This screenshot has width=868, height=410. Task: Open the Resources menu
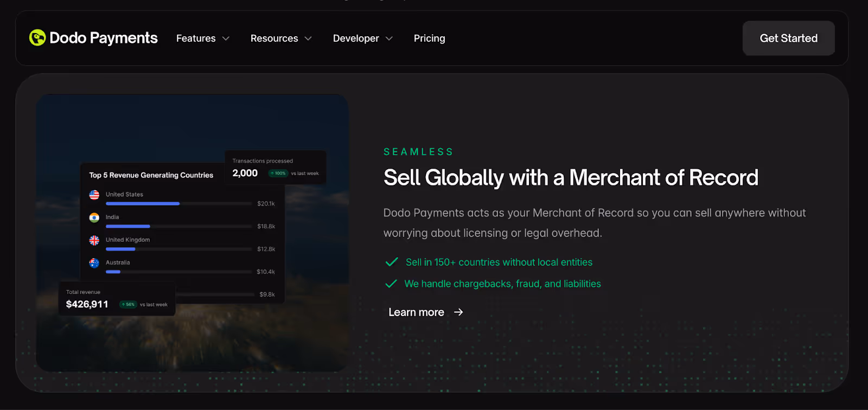(274, 39)
